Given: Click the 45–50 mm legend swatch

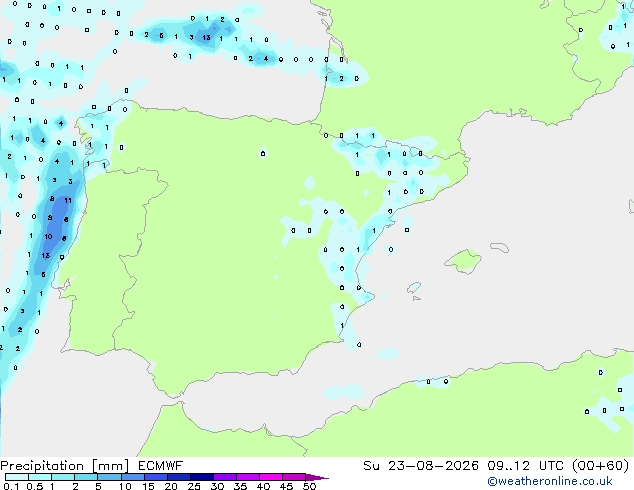Looking at the screenshot, I should click(x=294, y=477).
